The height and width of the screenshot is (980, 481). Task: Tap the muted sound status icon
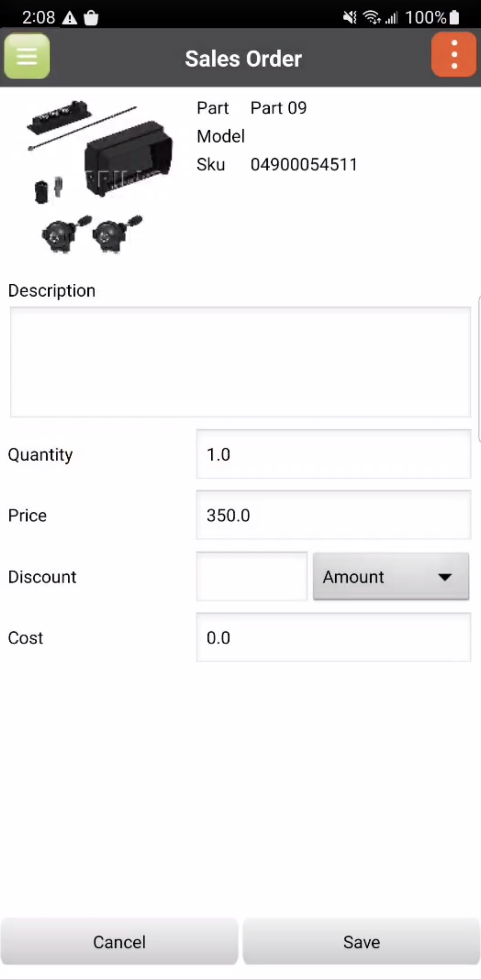[350, 18]
